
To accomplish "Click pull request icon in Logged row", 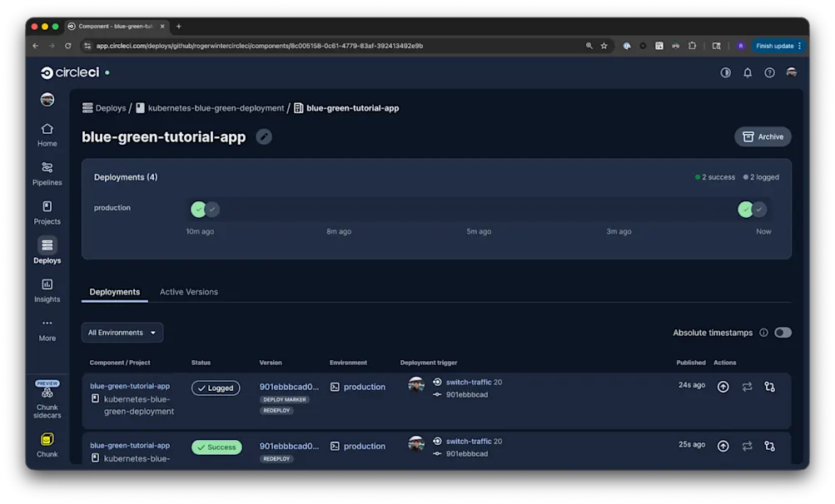I will tap(769, 387).
